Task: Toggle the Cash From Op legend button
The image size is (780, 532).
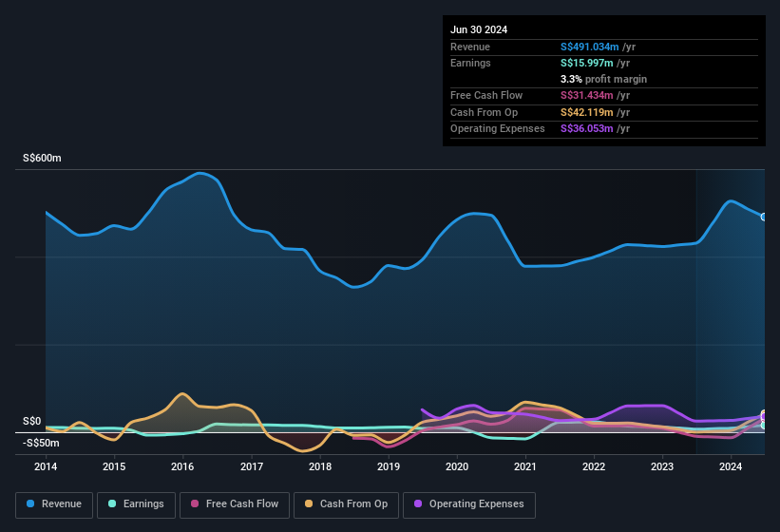Action: (x=346, y=504)
